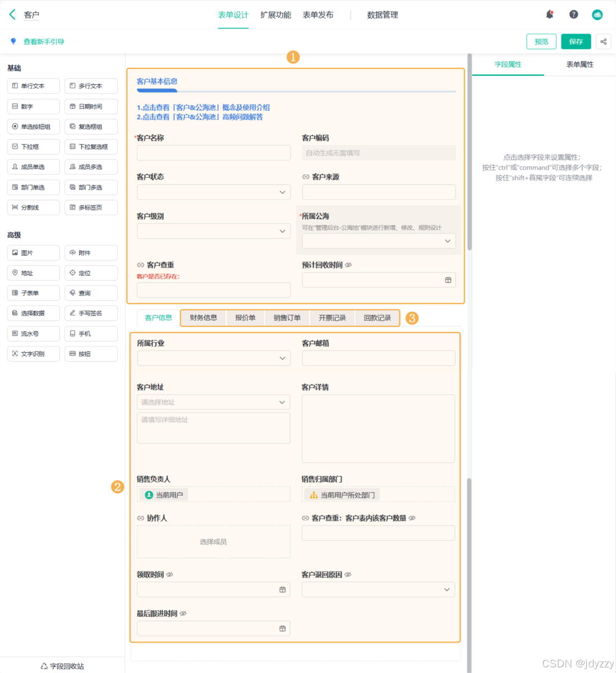Add a 部门多选 field
The height and width of the screenshot is (673, 616).
[91, 187]
